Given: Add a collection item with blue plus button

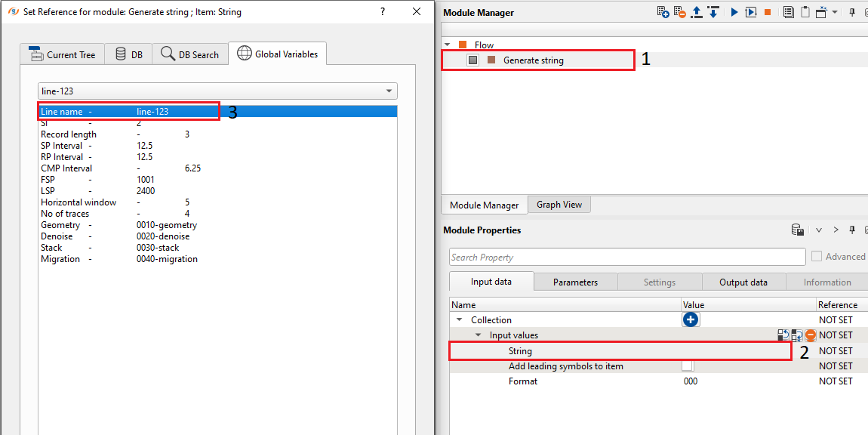Looking at the screenshot, I should click(x=690, y=320).
